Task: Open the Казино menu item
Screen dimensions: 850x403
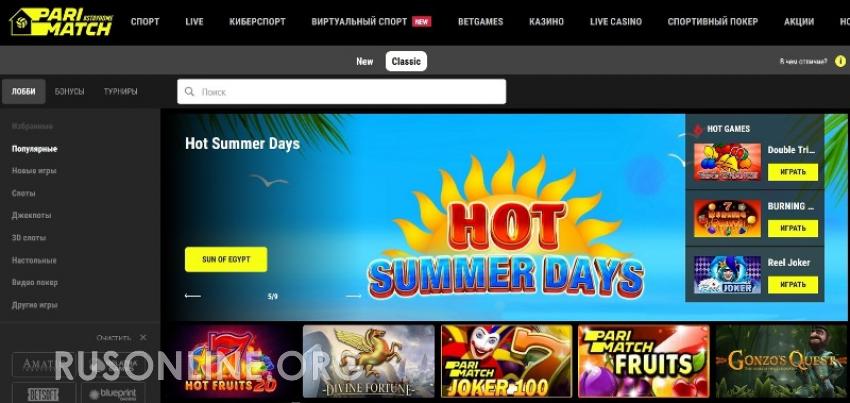Action: pos(546,22)
